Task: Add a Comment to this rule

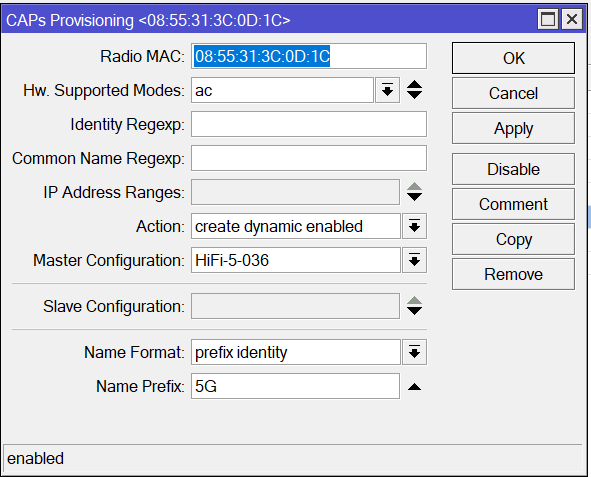Action: click(x=513, y=204)
